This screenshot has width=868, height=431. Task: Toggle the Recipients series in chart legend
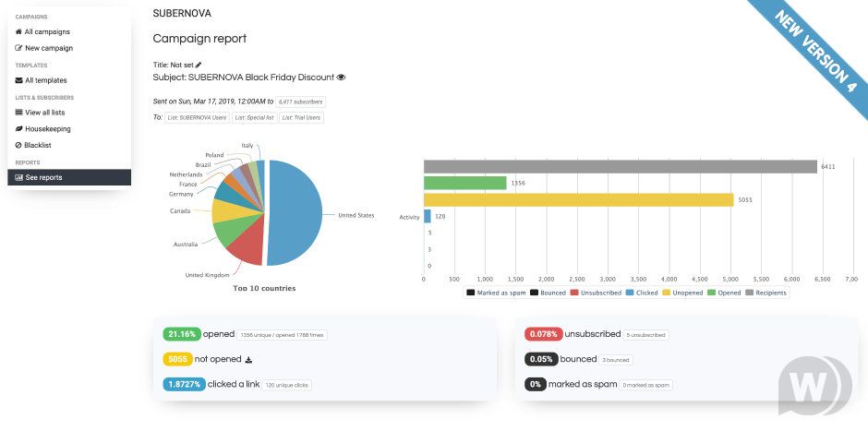[766, 293]
